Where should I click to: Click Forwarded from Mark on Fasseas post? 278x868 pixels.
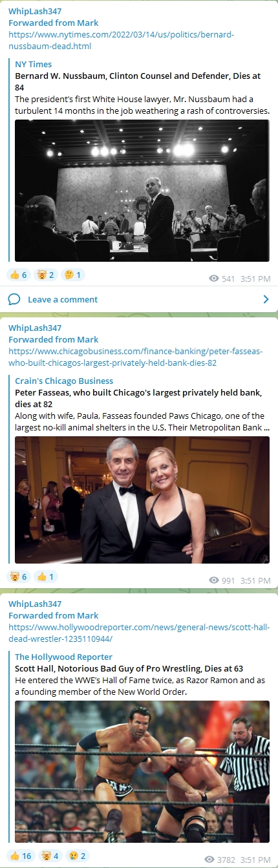click(54, 339)
